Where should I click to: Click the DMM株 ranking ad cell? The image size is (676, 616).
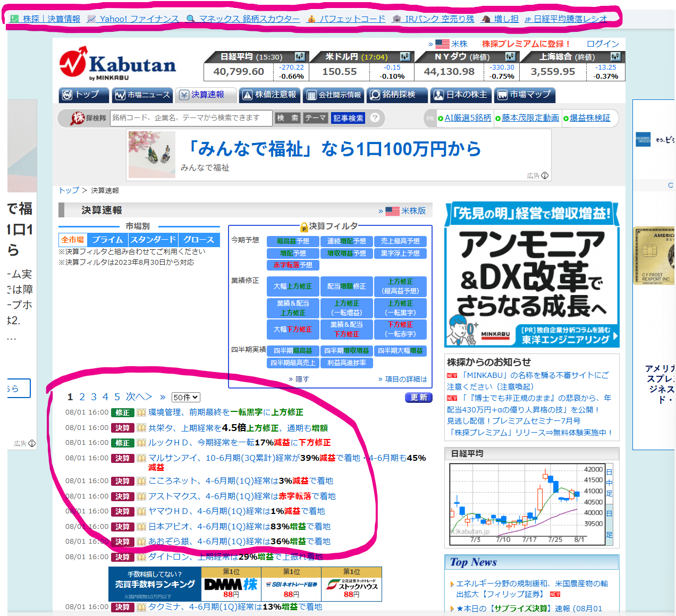(231, 584)
